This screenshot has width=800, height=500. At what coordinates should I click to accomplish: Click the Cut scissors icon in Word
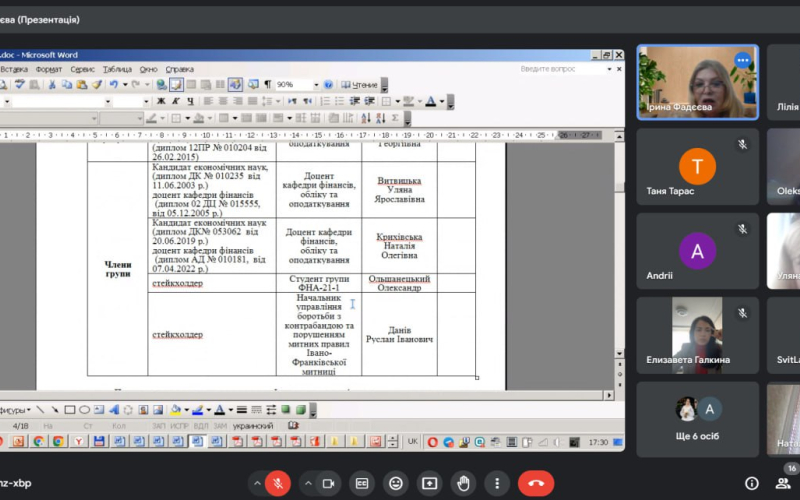pos(52,85)
